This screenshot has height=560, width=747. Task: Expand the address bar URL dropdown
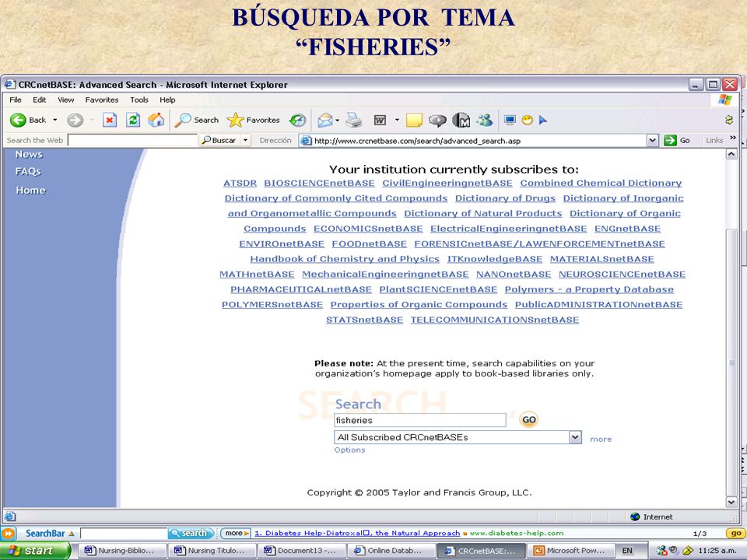[652, 141]
